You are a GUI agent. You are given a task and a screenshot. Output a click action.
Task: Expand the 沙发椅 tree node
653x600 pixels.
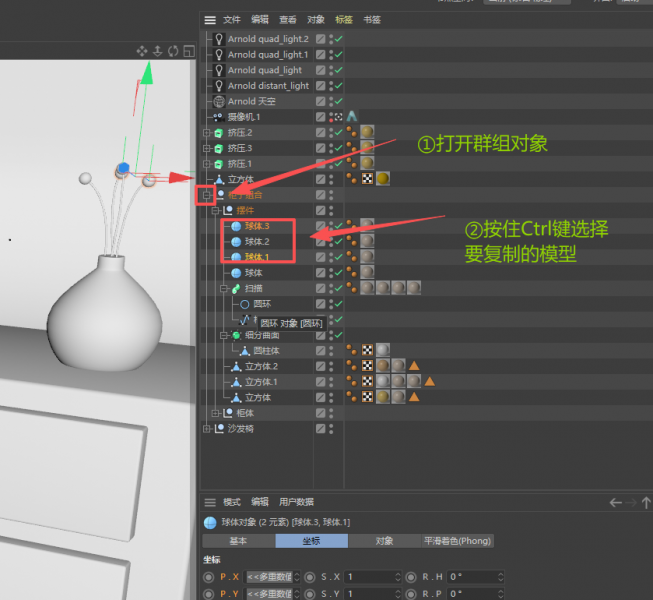coord(206,429)
